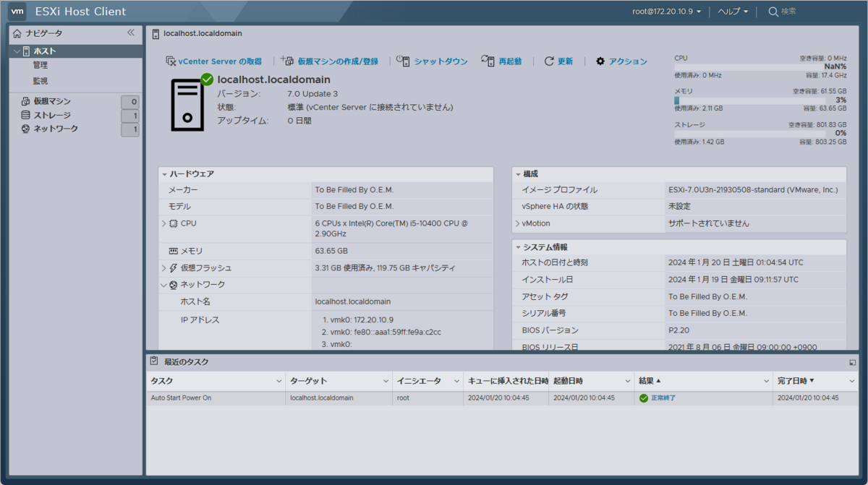This screenshot has width=868, height=485.
Task: Click the Network globe icon in navigator
Action: [26, 129]
